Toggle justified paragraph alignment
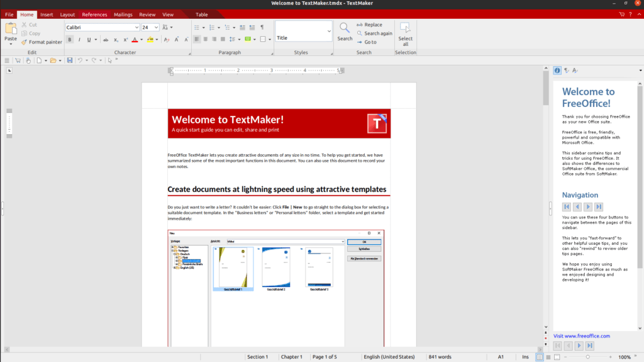Image resolution: width=644 pixels, height=362 pixels. (x=223, y=40)
